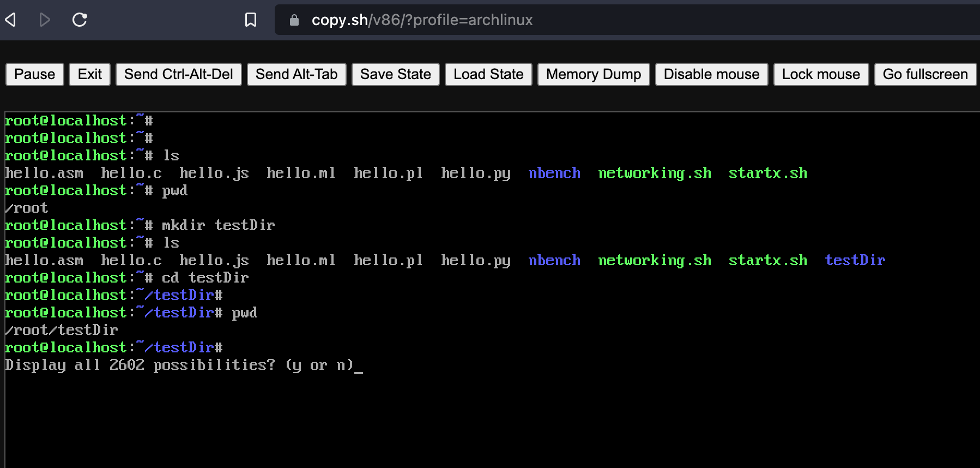This screenshot has width=980, height=468.
Task: Click the Disable mouse button
Action: click(711, 74)
